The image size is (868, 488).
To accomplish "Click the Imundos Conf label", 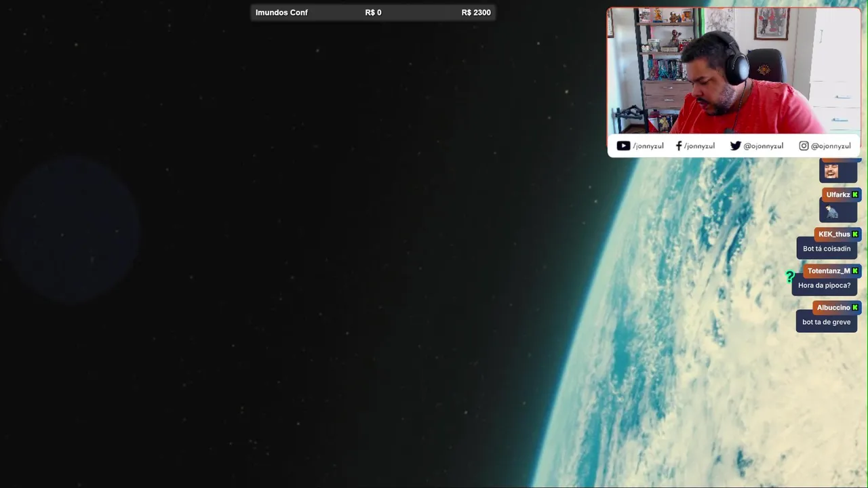I will coord(281,12).
